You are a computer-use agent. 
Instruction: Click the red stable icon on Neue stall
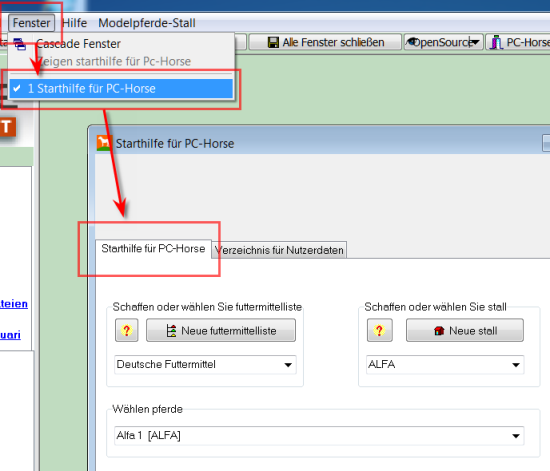pos(439,331)
